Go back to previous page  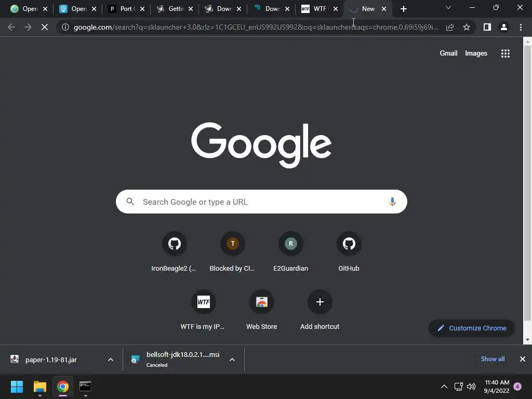pyautogui.click(x=11, y=27)
